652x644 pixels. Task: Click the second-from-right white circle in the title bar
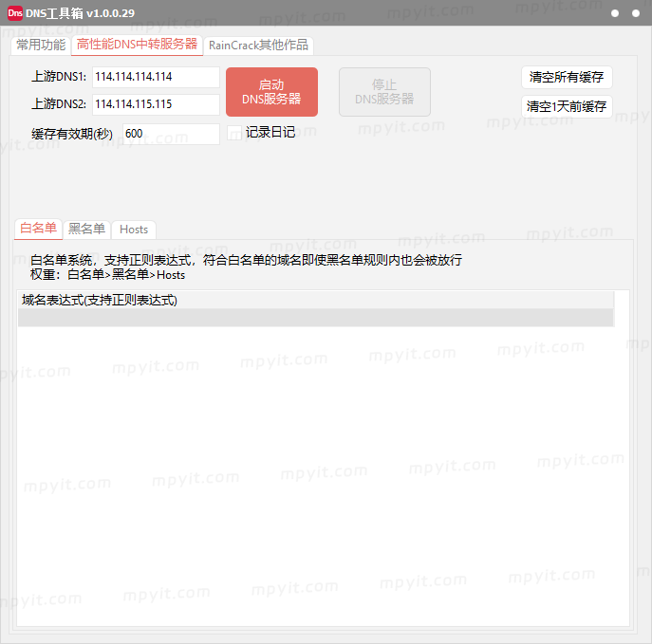[615, 13]
